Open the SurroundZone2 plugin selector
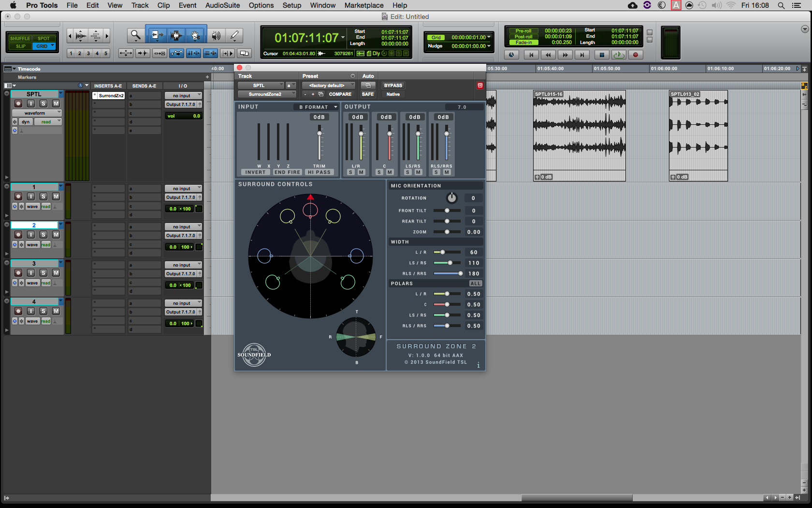Viewport: 812px width, 508px height. pyautogui.click(x=266, y=94)
